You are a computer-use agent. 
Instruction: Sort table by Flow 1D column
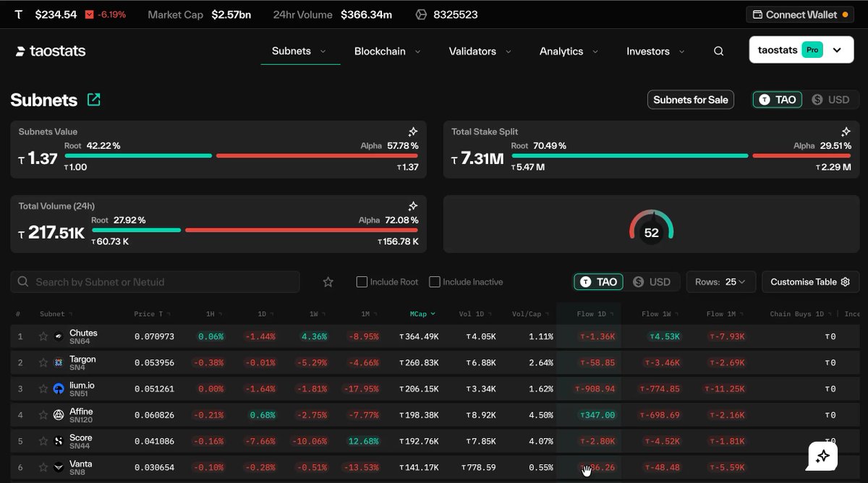(595, 314)
